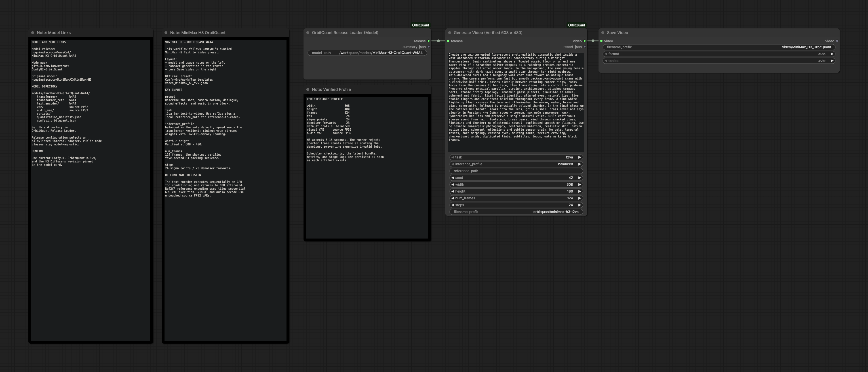Click the release input slot on Generate Video
The height and width of the screenshot is (372, 868).
click(448, 41)
